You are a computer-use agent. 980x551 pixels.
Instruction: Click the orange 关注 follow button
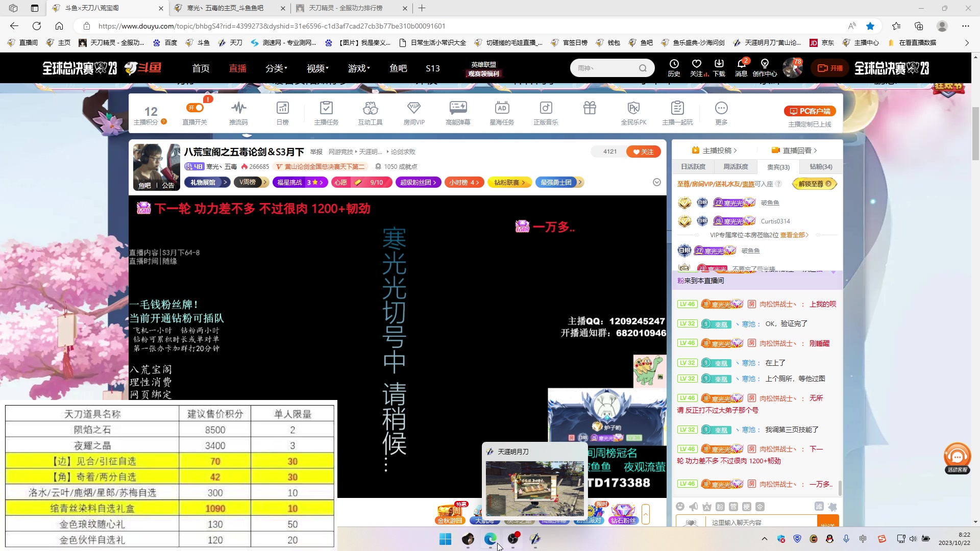644,152
